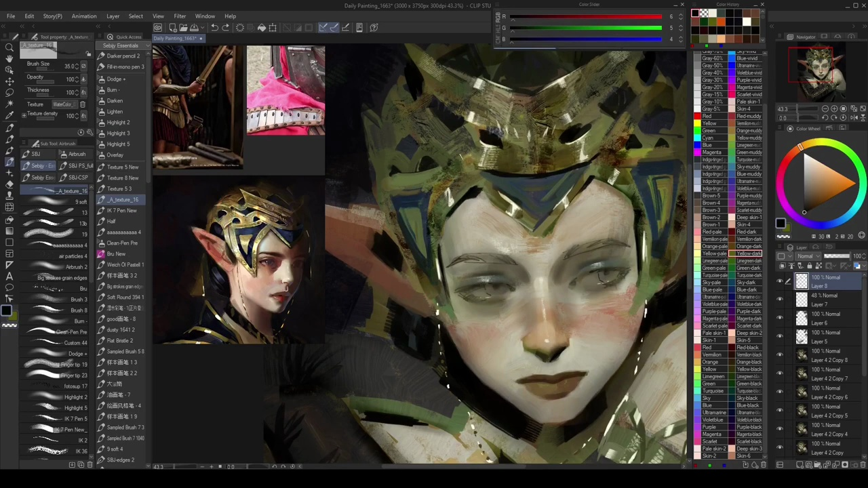Select the Text tool
This screenshot has height=488, width=868.
[9, 277]
